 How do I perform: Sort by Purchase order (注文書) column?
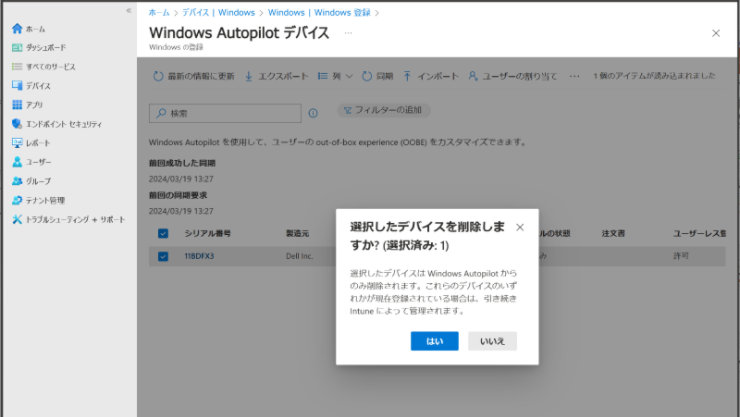[613, 234]
